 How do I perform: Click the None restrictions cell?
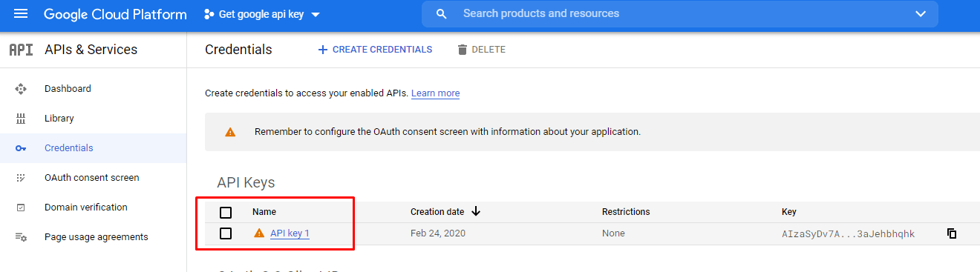pos(613,233)
